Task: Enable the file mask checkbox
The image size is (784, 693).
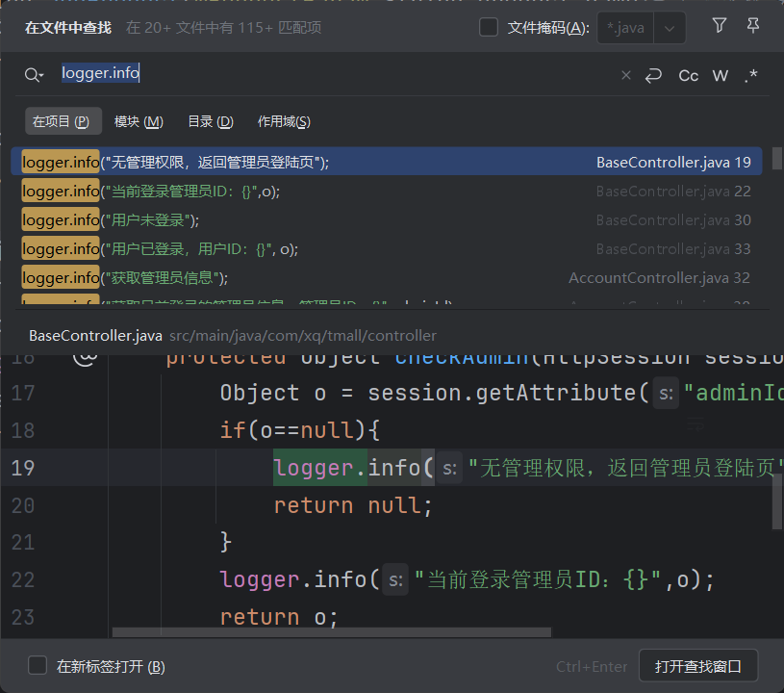Action: [x=489, y=28]
